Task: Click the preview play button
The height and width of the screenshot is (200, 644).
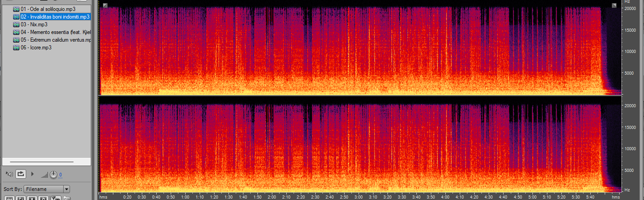Action: (33, 174)
